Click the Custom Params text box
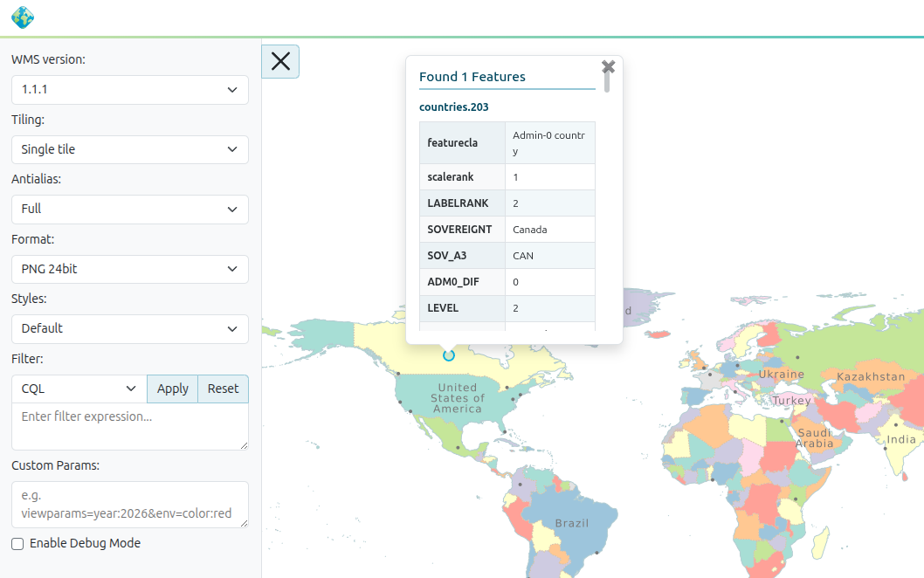This screenshot has width=924, height=578. [x=129, y=504]
